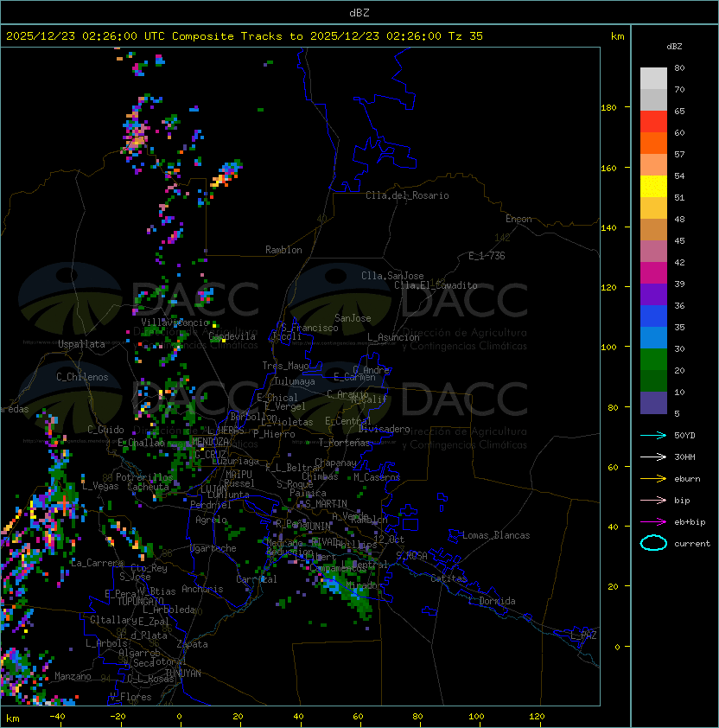719x728 pixels.
Task: Click the Zapata place label
Action: (192, 644)
